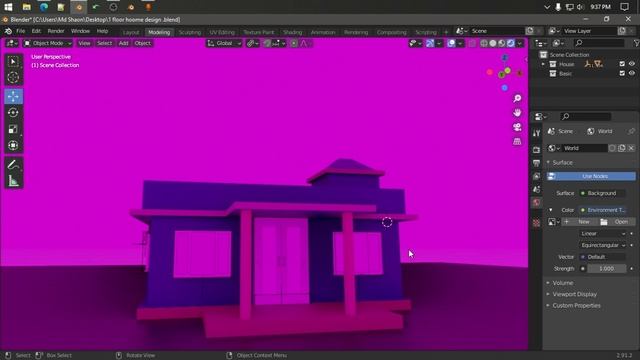Viewport: 640px width, 360px height.
Task: Open the Output properties tab
Action: pos(536,163)
